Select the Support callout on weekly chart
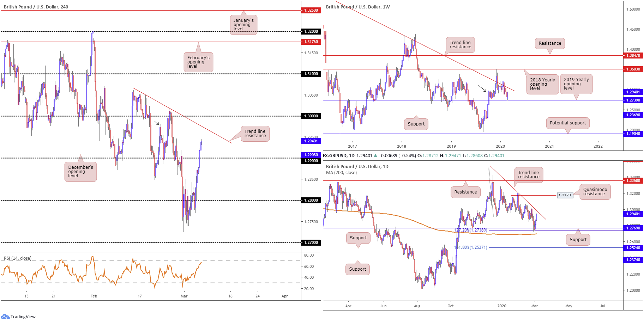The height and width of the screenshot is (320, 644). click(x=416, y=124)
